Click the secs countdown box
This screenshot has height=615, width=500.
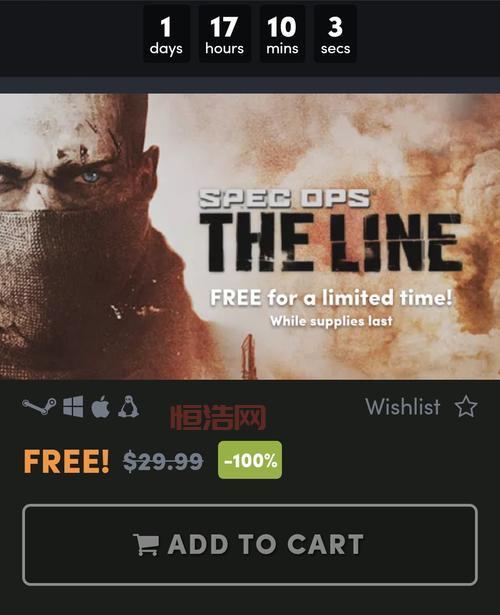click(x=335, y=34)
